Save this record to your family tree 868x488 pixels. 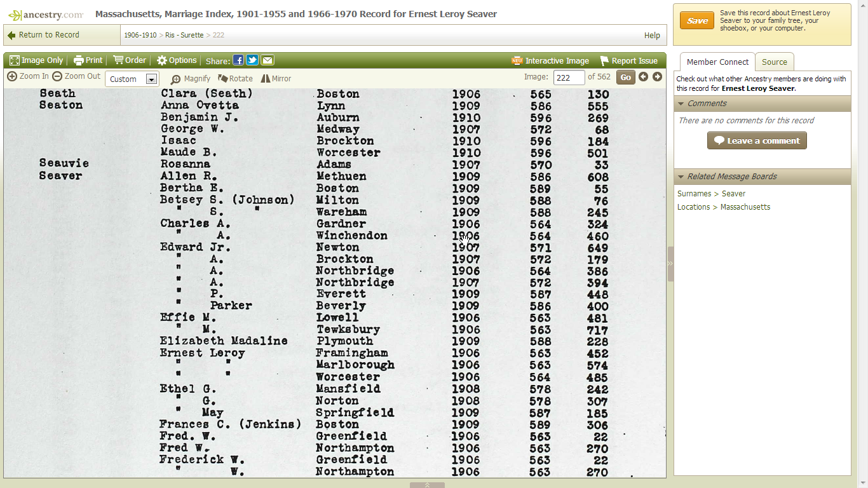tap(697, 20)
